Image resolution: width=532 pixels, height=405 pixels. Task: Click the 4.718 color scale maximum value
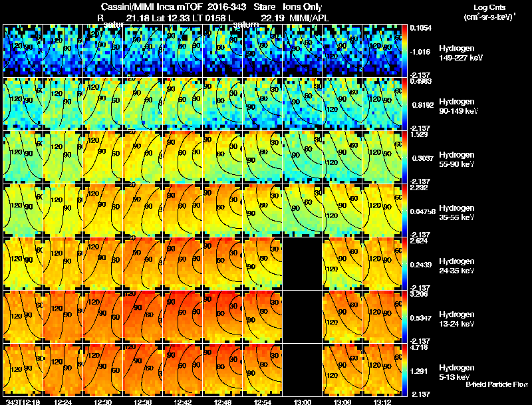tap(419, 348)
